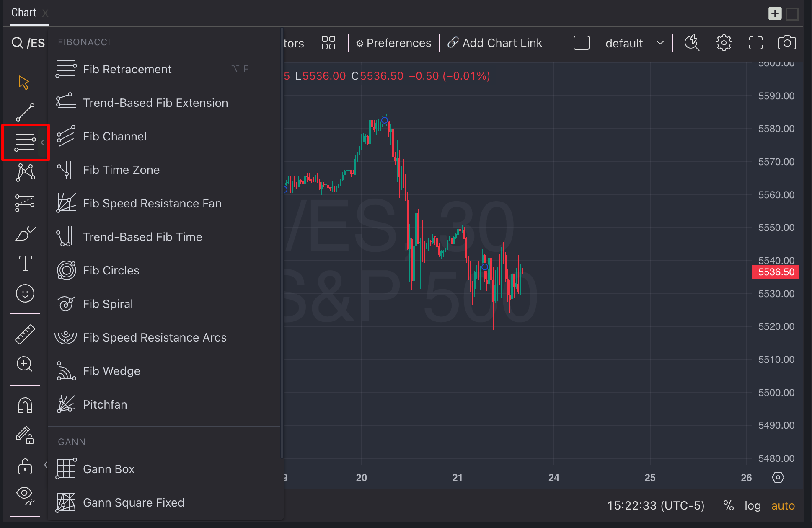This screenshot has width=812, height=528.
Task: Toggle the log scale option
Action: 752,506
